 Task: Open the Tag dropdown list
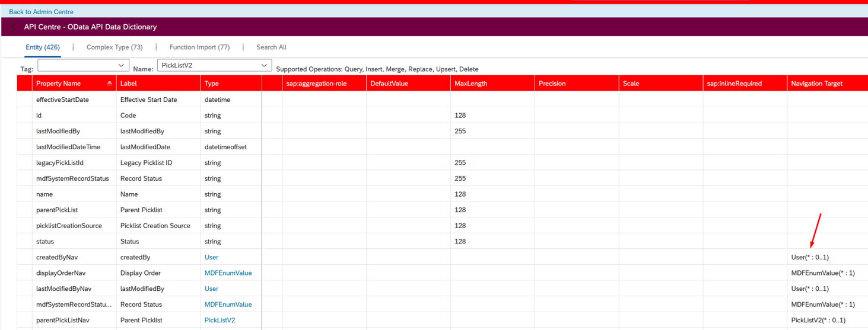pos(121,65)
